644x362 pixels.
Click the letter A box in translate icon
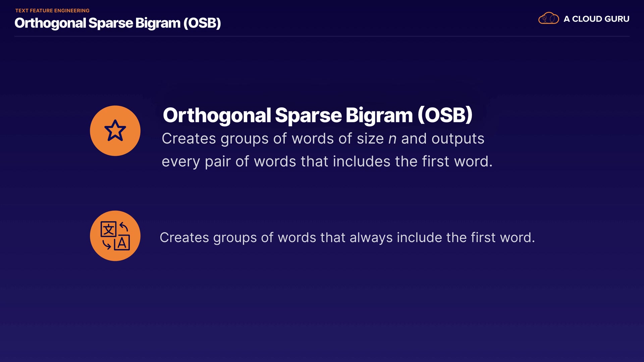tap(122, 243)
